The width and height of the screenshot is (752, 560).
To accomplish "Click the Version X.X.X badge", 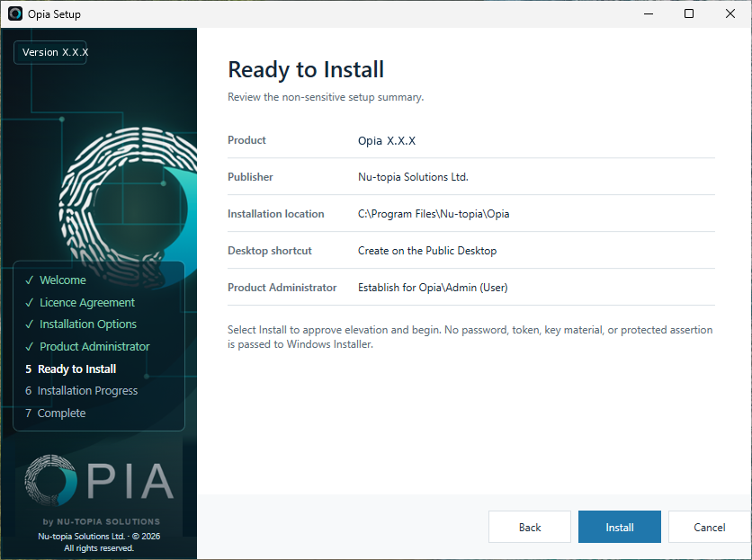I will click(x=50, y=52).
